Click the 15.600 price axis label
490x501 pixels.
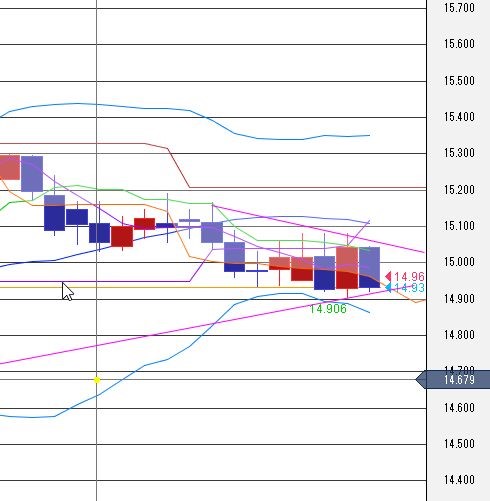coord(459,44)
